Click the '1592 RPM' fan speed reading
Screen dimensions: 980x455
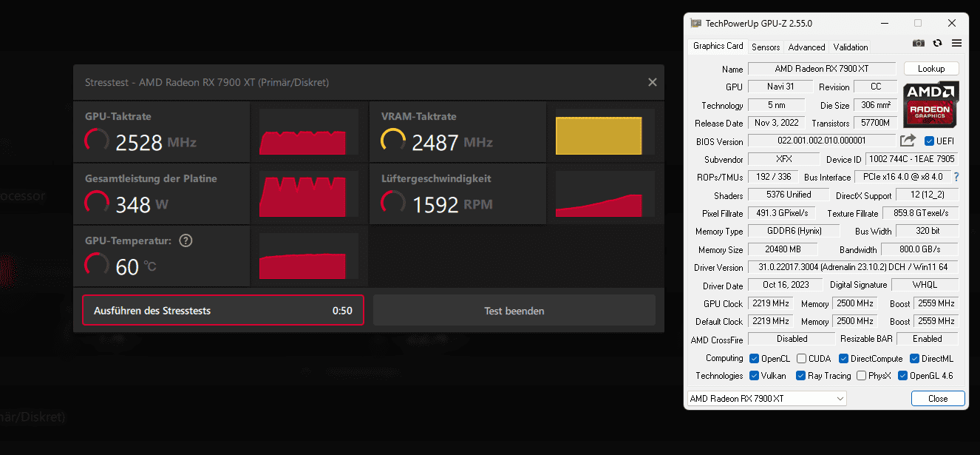pyautogui.click(x=452, y=204)
